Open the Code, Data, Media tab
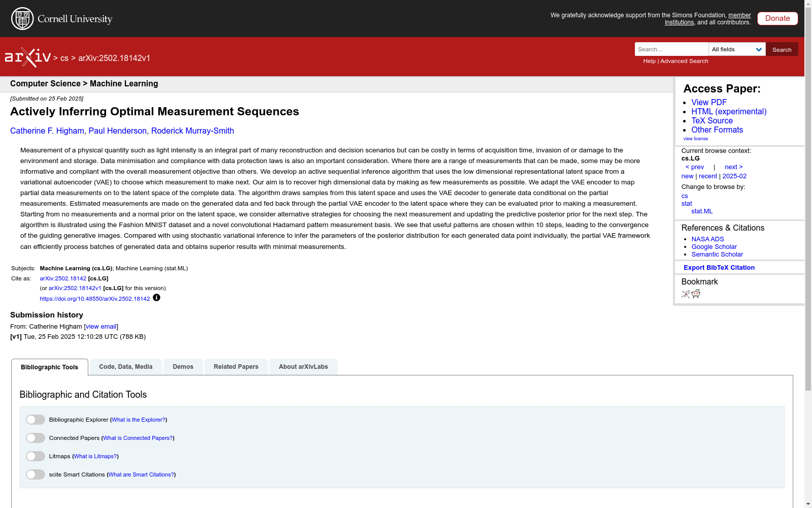Image resolution: width=812 pixels, height=508 pixels. point(126,367)
